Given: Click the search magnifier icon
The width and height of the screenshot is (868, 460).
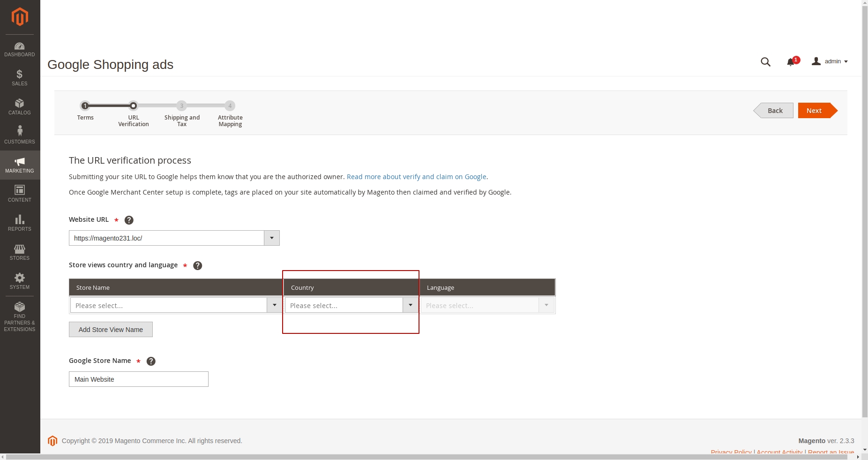Looking at the screenshot, I should tap(765, 62).
